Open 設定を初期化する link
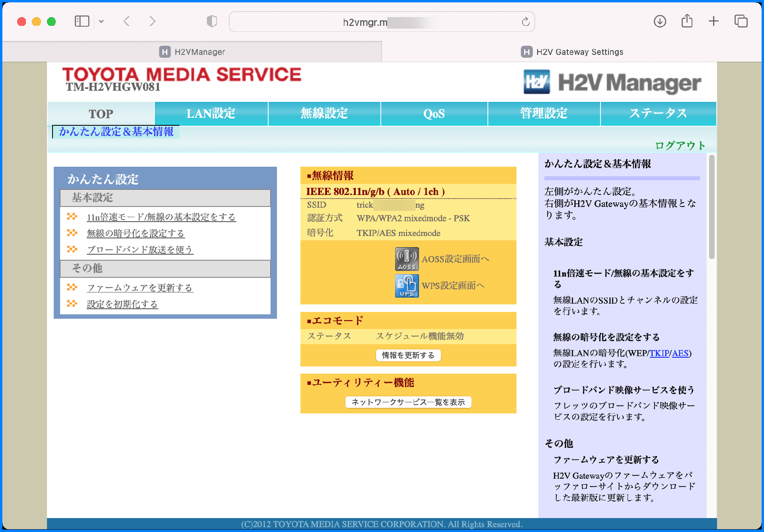The height and width of the screenshot is (532, 764). tap(122, 304)
